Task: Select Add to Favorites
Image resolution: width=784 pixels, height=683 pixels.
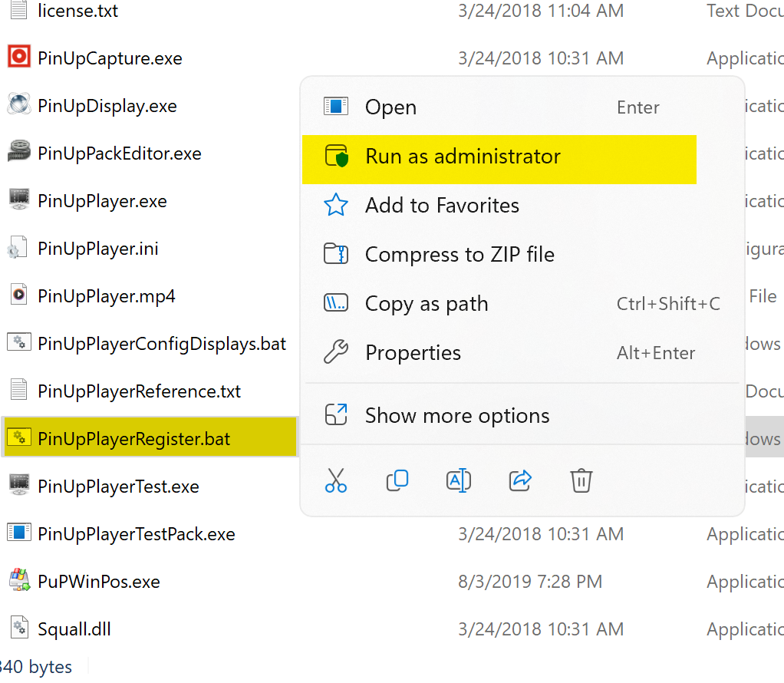Action: (442, 206)
